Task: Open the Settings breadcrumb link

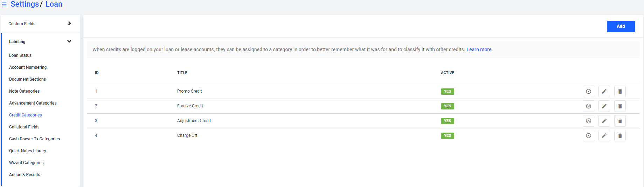Action: pyautogui.click(x=25, y=4)
